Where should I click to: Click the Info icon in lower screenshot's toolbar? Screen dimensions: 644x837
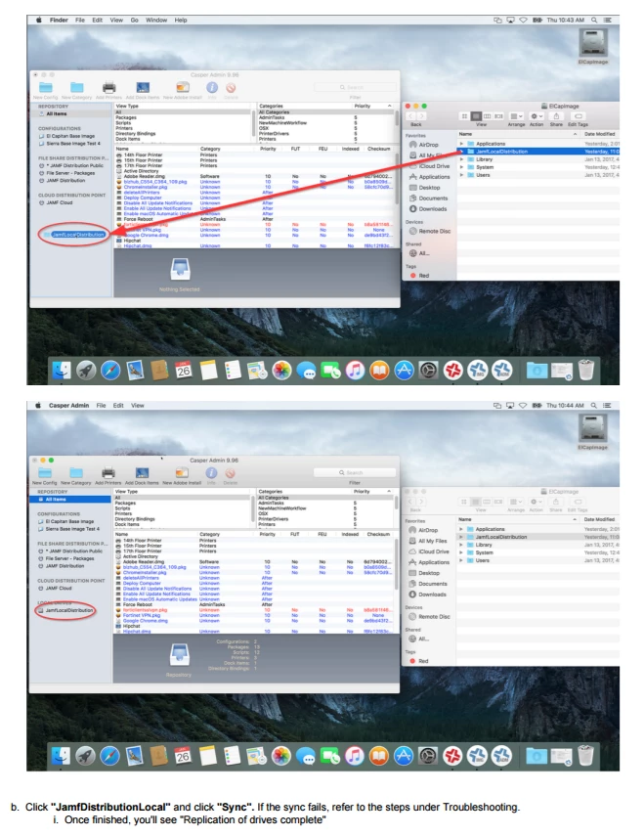click(x=211, y=473)
